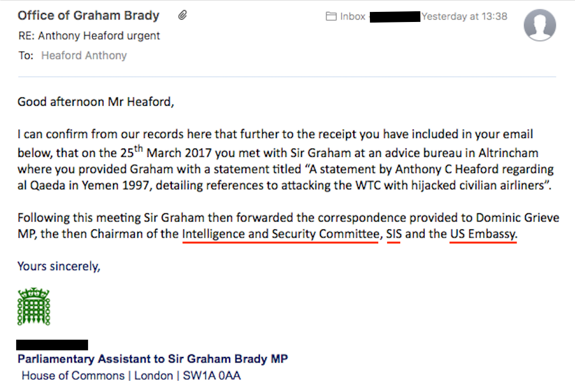Click the underlined SIS text
The height and width of the screenshot is (392, 575).
pyautogui.click(x=394, y=233)
